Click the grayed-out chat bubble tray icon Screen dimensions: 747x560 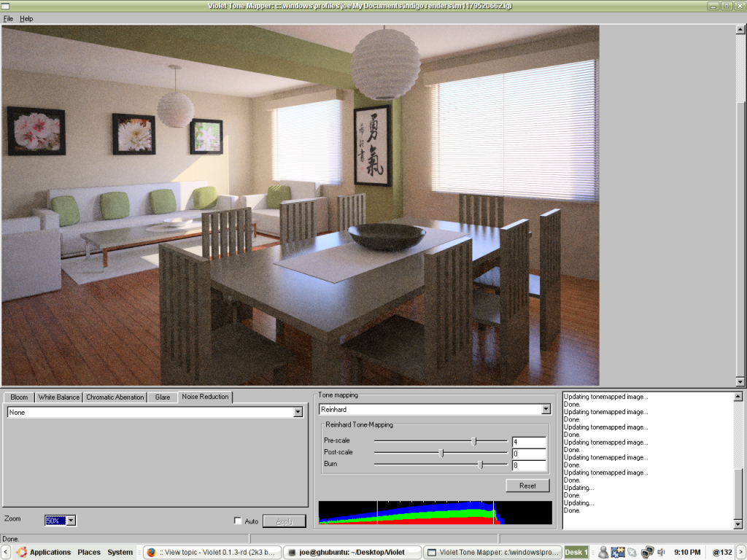click(632, 553)
